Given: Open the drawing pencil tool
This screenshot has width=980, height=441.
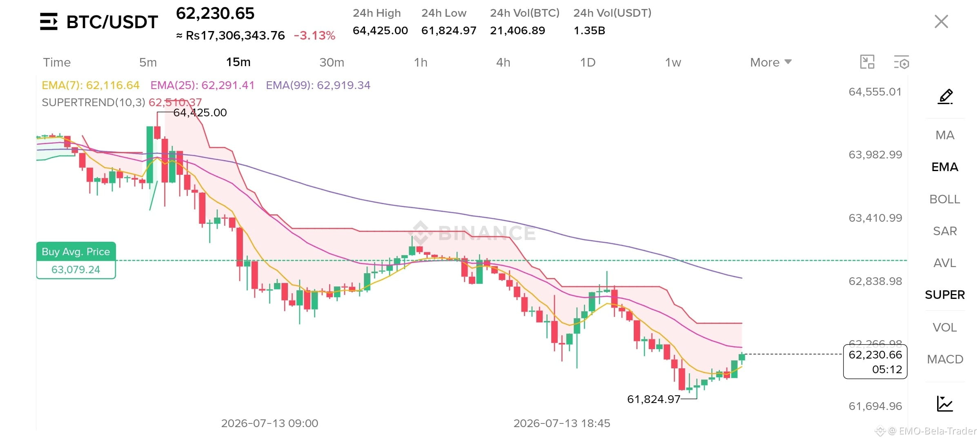Looking at the screenshot, I should coord(945,96).
